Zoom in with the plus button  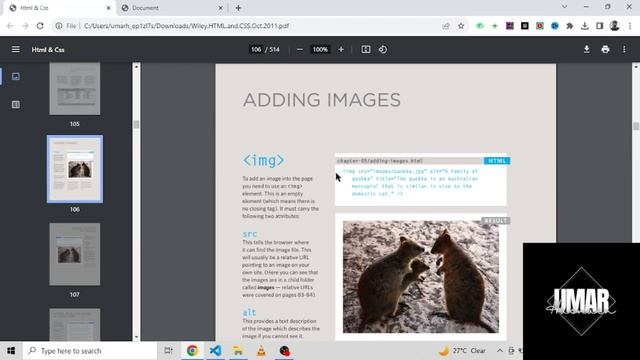click(x=341, y=49)
